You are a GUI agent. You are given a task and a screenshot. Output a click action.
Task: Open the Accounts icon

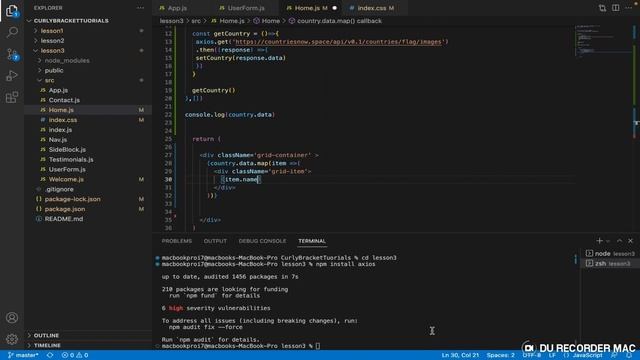pos(12,317)
